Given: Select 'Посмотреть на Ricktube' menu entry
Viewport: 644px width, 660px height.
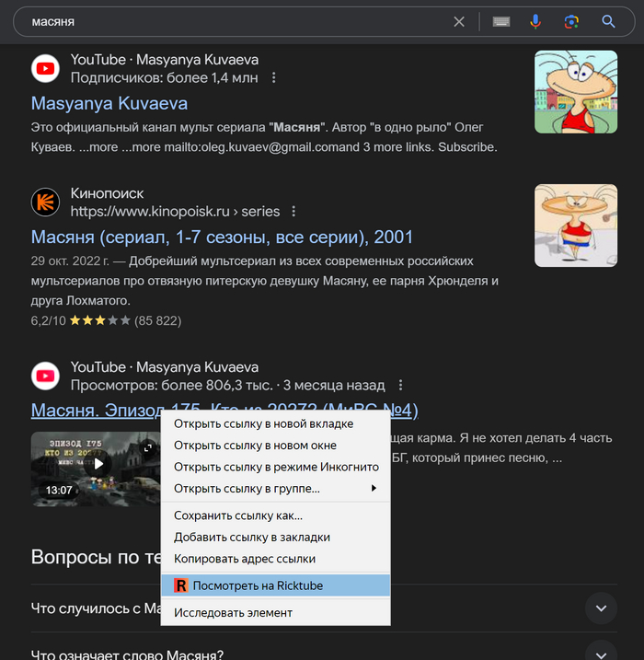Looking at the screenshot, I should [275, 585].
